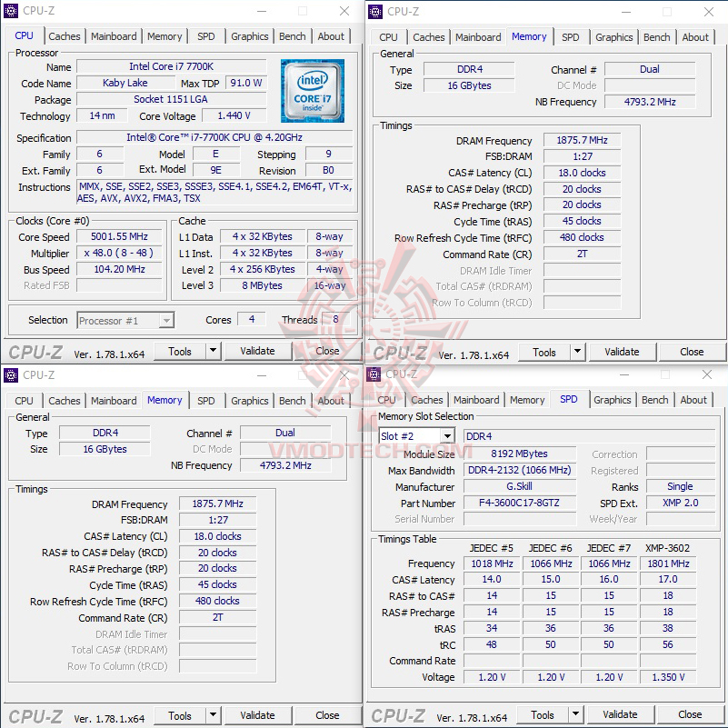
Task: Switch to Memory tab in bottom-right SPD window
Action: pyautogui.click(x=527, y=400)
